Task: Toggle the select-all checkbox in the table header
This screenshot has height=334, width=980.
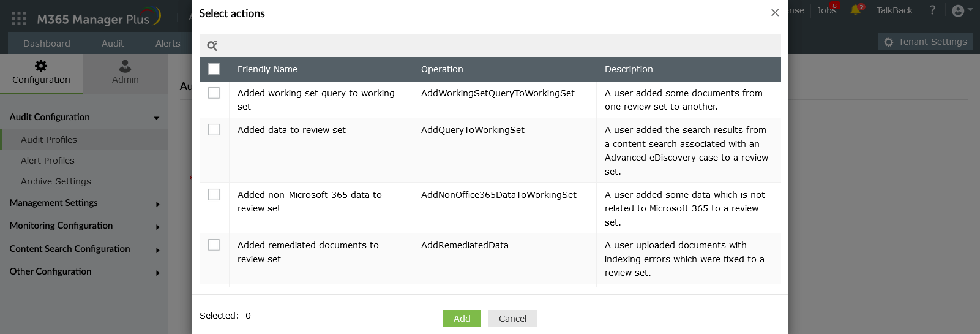Action: 214,69
